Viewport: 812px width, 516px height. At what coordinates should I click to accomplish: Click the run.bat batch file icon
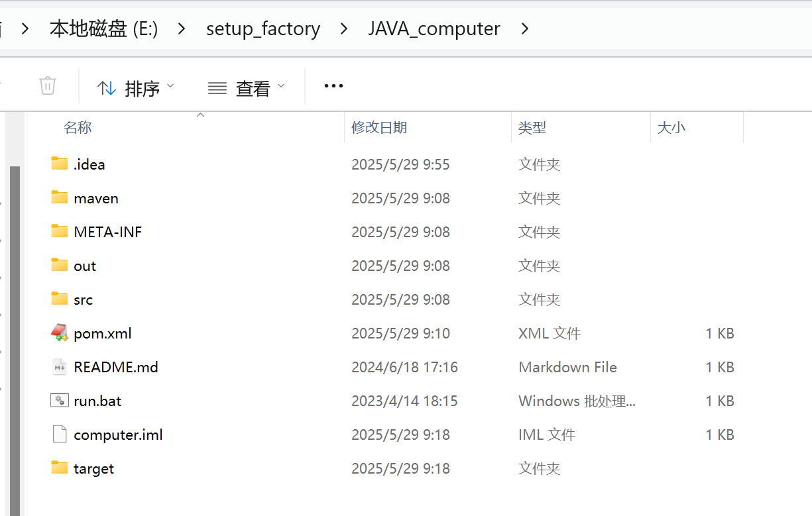[x=59, y=401]
